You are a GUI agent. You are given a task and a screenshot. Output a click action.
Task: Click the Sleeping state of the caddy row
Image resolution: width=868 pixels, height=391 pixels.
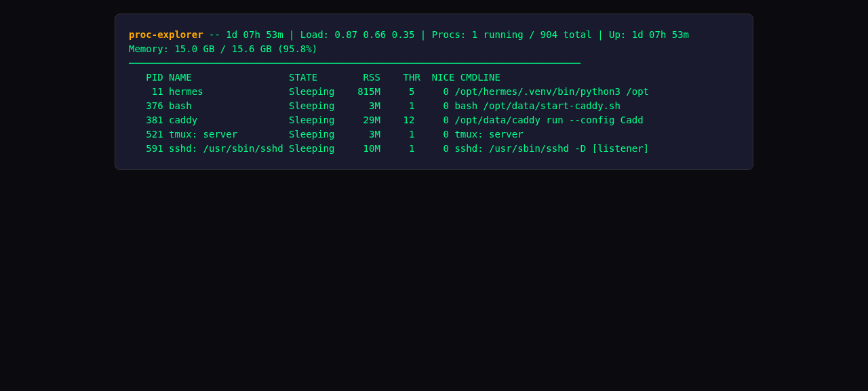312,120
